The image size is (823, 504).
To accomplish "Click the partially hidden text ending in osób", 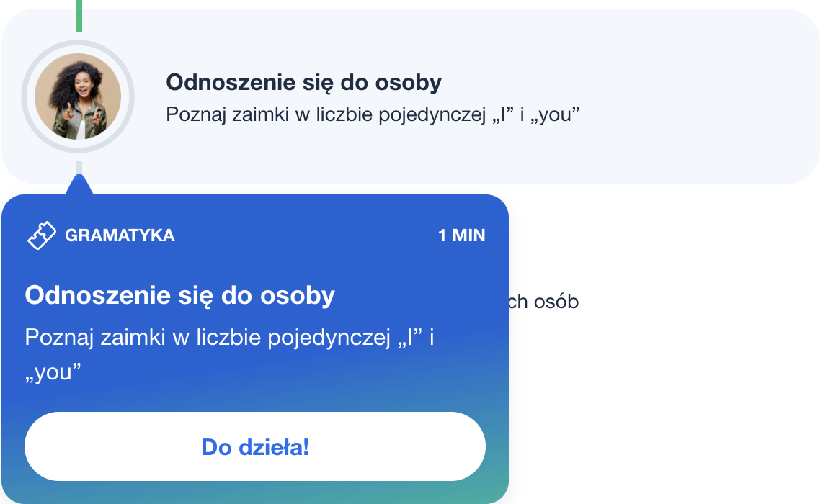I will pos(543,302).
